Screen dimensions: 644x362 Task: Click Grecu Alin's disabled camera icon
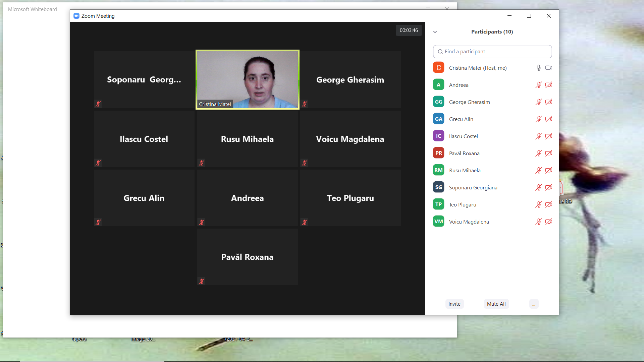[x=549, y=119]
